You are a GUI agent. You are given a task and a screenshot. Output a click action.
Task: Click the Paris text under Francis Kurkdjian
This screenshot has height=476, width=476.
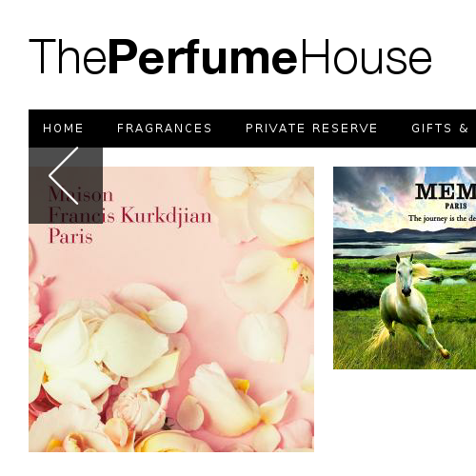(70, 237)
